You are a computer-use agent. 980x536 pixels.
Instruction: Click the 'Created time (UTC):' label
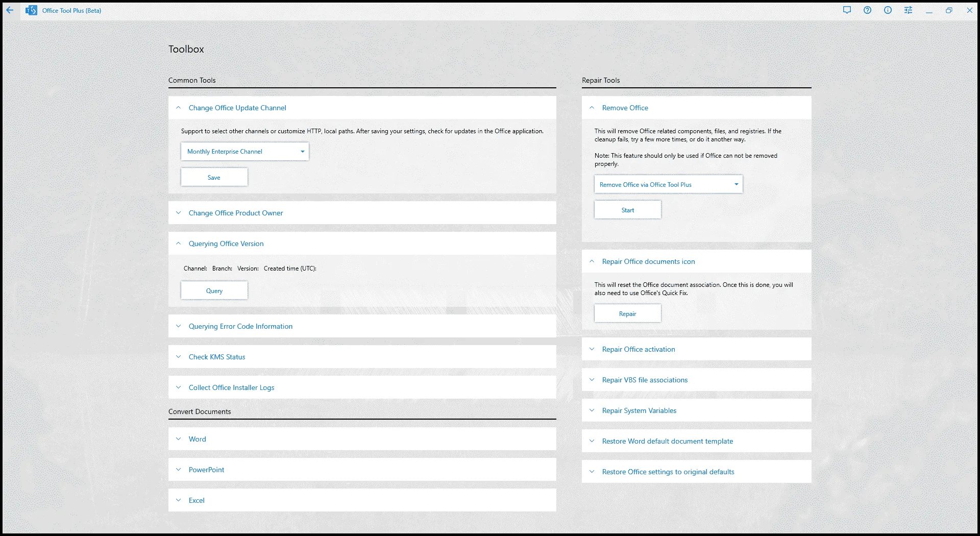point(290,269)
